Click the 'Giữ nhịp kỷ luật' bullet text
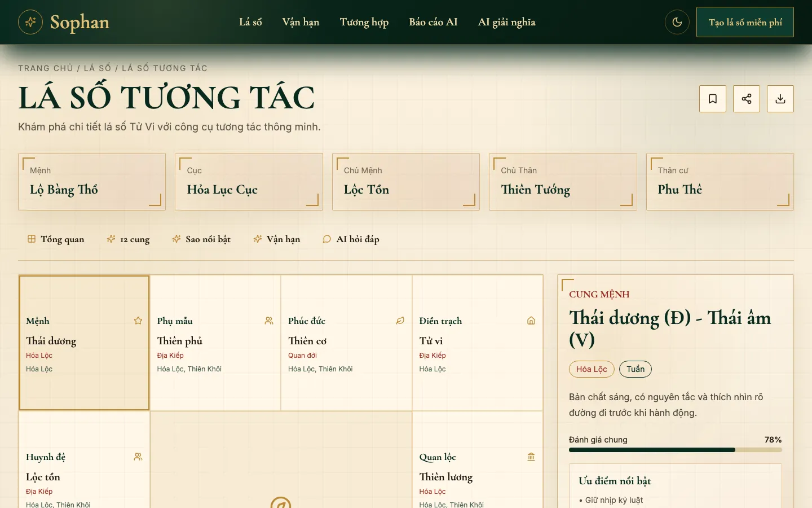 (614, 500)
